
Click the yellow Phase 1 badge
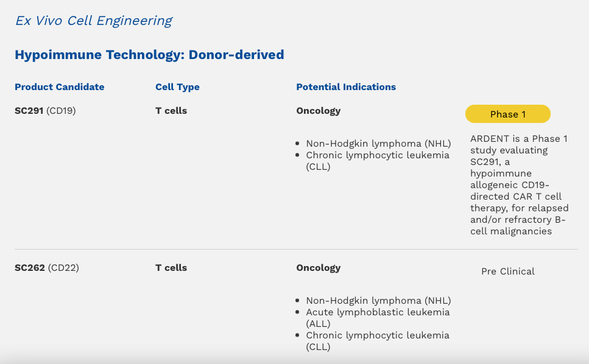(508, 114)
